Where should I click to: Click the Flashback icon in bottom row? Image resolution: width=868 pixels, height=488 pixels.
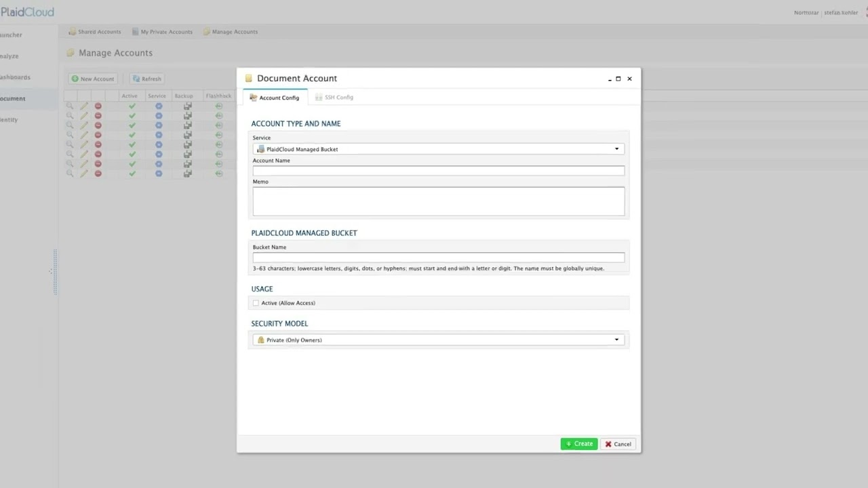pos(219,174)
